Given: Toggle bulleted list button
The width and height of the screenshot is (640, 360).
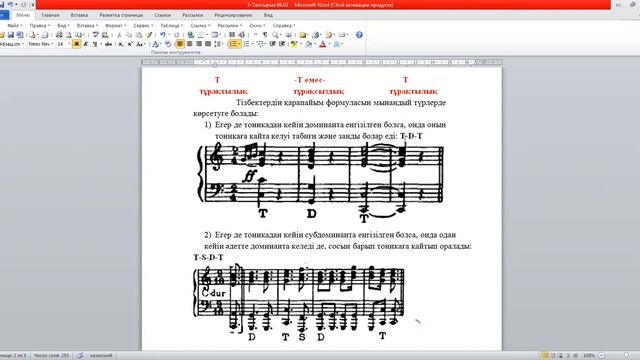Looking at the screenshot, I should coord(247,44).
